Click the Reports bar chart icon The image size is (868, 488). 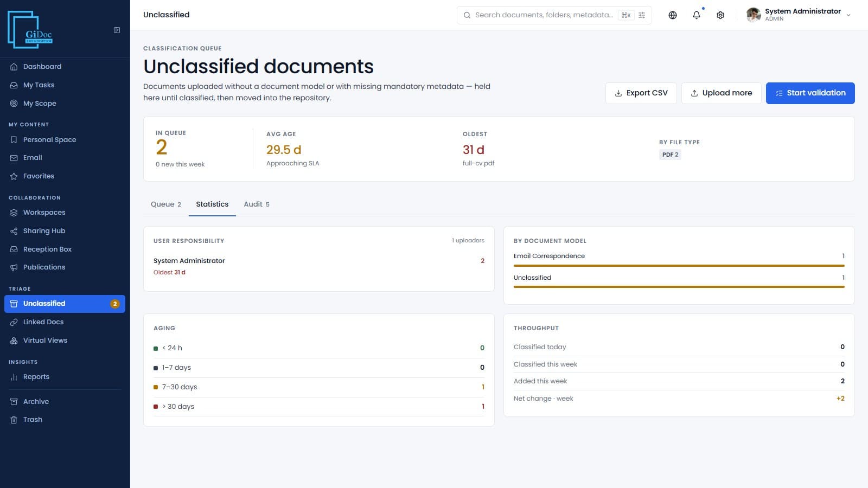pyautogui.click(x=14, y=377)
